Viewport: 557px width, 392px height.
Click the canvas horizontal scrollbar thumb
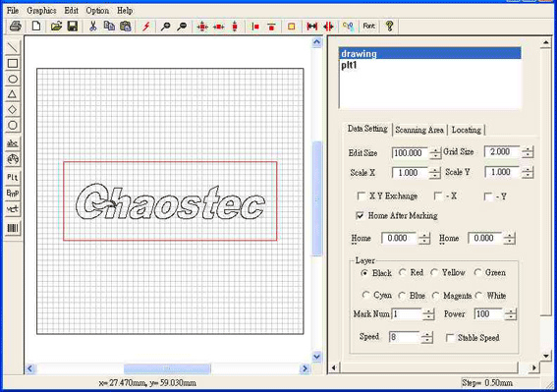(x=167, y=368)
